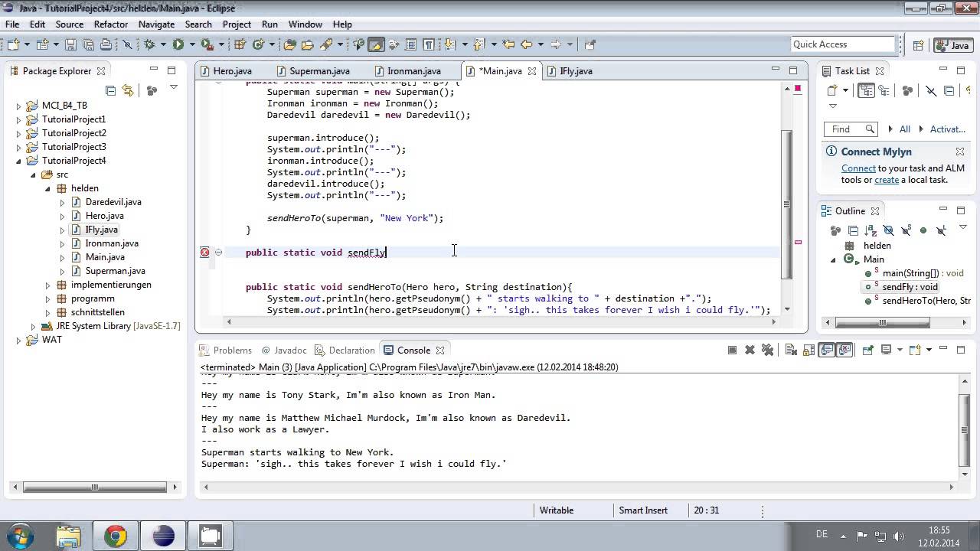Collapse the helden package
This screenshot has height=551, width=980.
[47, 188]
